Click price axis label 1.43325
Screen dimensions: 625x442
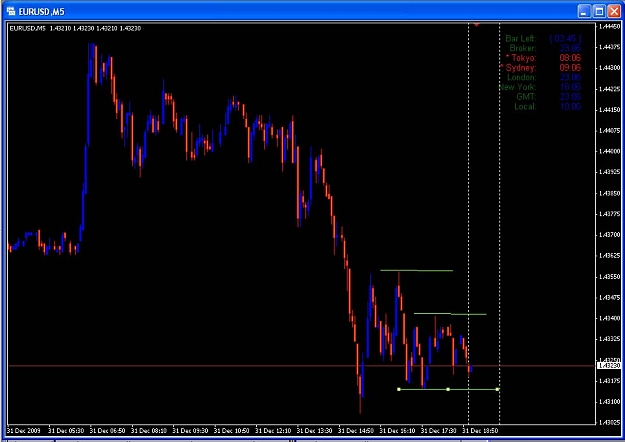point(609,339)
